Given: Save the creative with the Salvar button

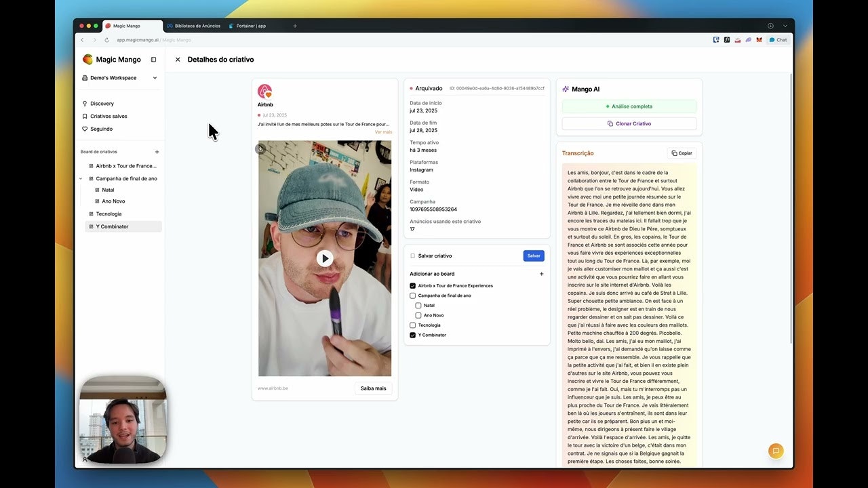Looking at the screenshot, I should coord(533,256).
